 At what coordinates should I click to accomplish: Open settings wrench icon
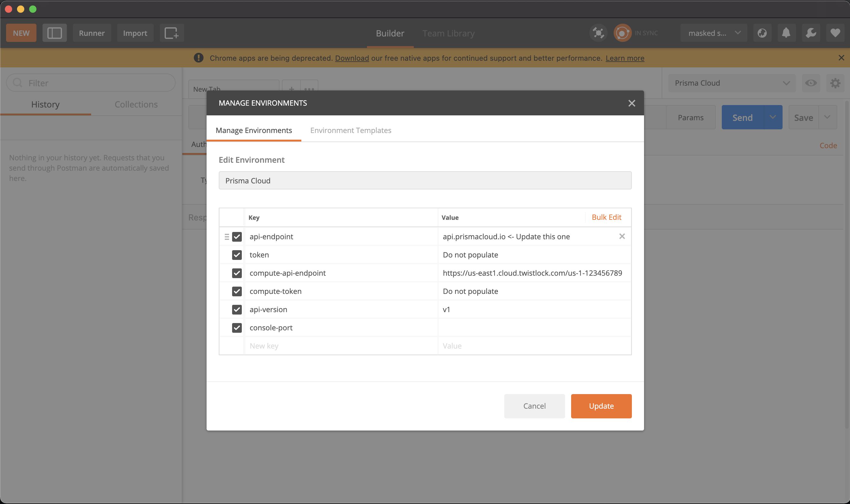[x=811, y=33]
